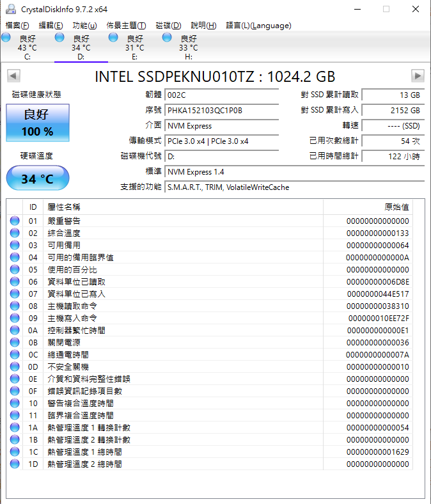Click the blue status orb for drive C:
The width and height of the screenshot is (431, 504).
point(6,38)
